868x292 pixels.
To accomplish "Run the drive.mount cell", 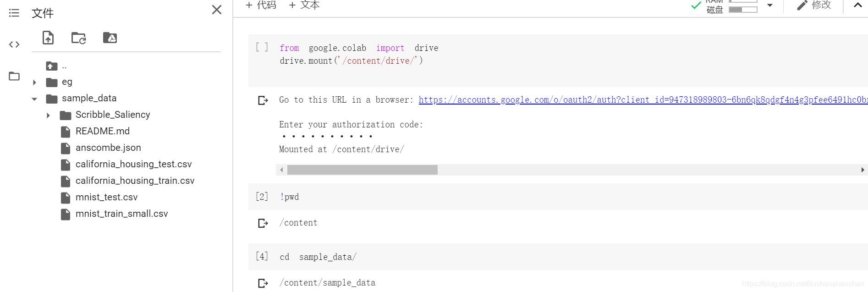I will pos(262,47).
